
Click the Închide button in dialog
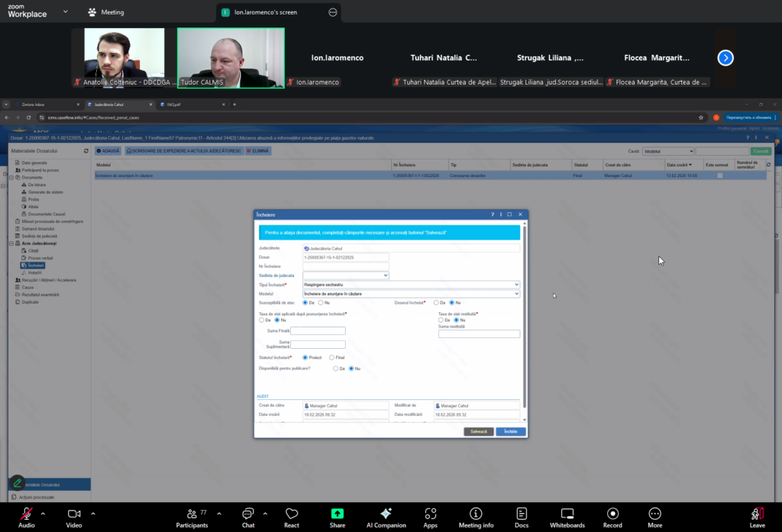(x=510, y=431)
